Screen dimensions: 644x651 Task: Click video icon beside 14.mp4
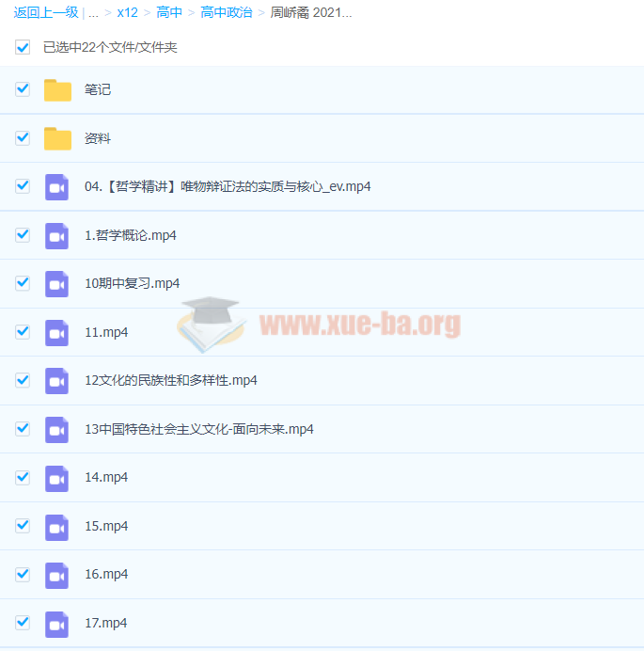57,477
